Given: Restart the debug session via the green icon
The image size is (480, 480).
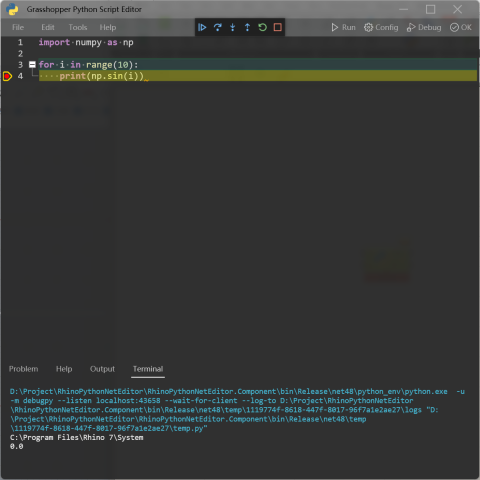Looking at the screenshot, I should coord(263,27).
